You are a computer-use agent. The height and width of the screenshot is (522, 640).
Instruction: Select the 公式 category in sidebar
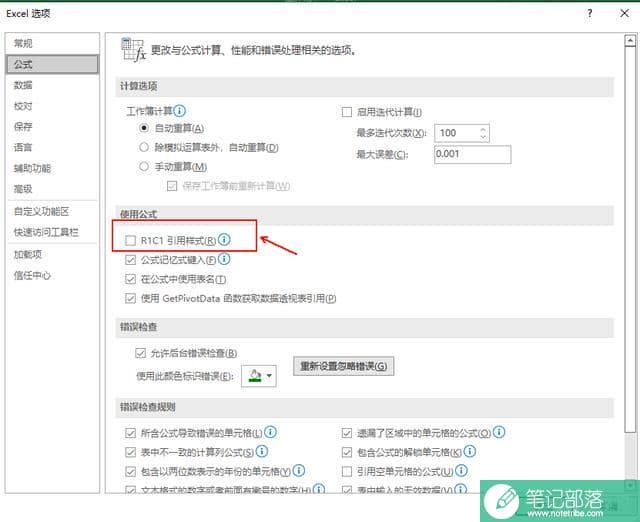[52, 64]
